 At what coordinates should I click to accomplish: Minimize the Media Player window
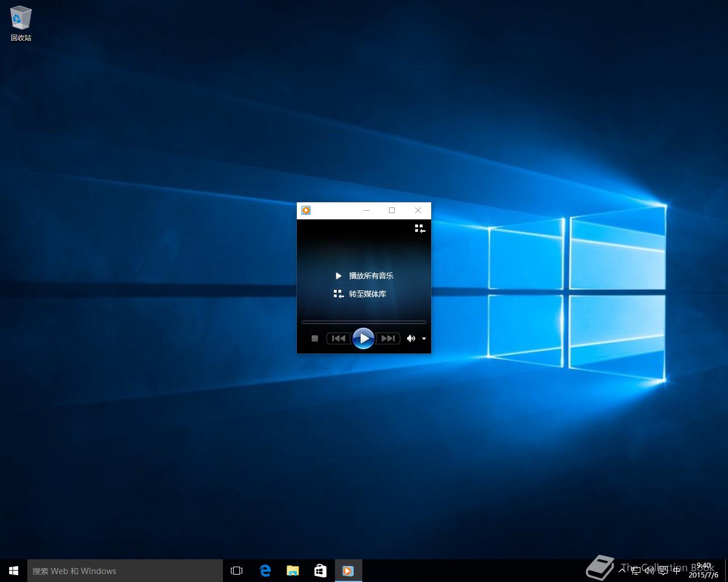pos(366,210)
